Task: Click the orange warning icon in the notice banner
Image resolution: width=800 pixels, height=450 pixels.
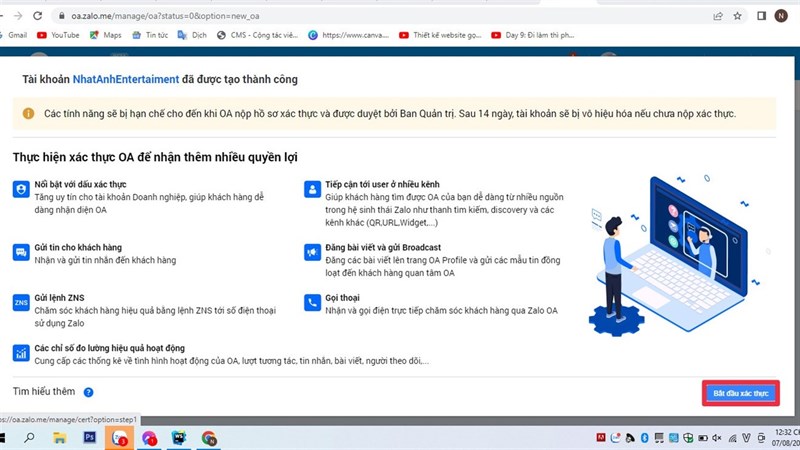Action: [28, 114]
